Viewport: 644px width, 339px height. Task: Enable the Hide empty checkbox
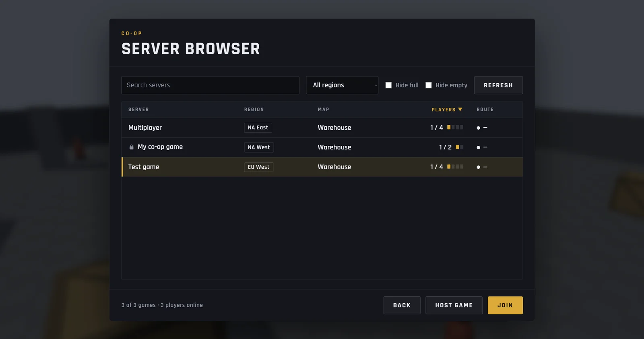coord(429,85)
